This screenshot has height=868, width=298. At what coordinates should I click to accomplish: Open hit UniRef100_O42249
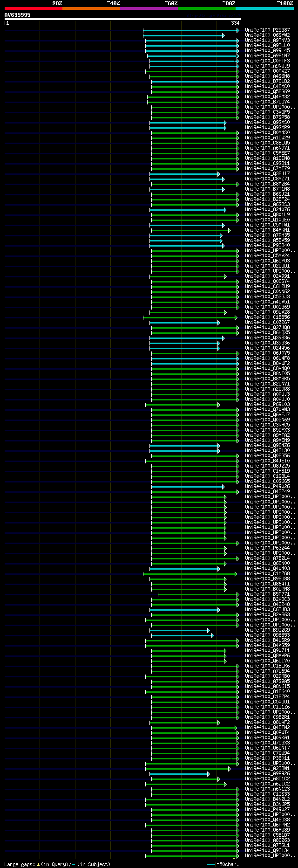click(267, 492)
